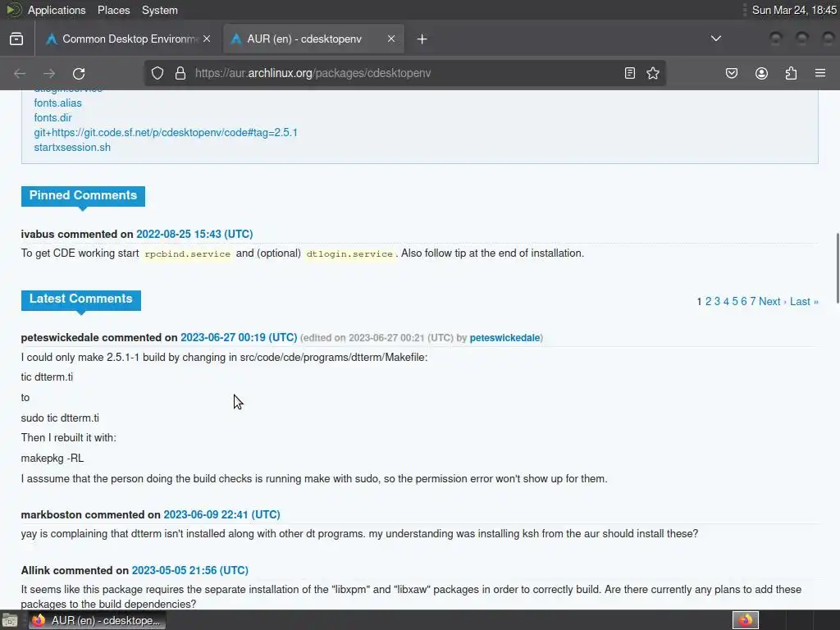This screenshot has height=630, width=840.
Task: Open the git.code.sf.net cdesktopenv source link
Action: 166,132
